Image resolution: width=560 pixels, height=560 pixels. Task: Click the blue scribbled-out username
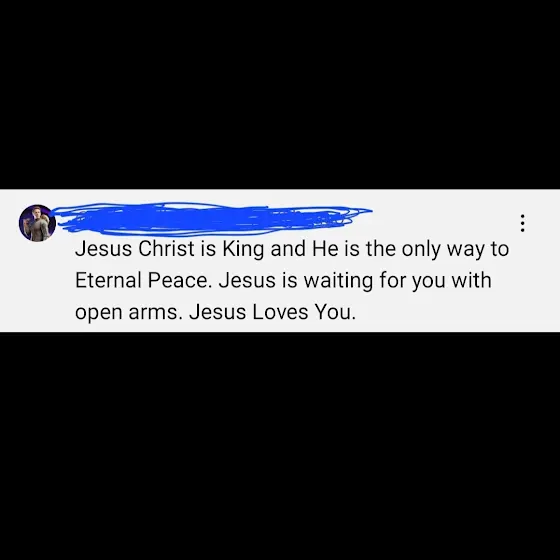click(x=212, y=219)
